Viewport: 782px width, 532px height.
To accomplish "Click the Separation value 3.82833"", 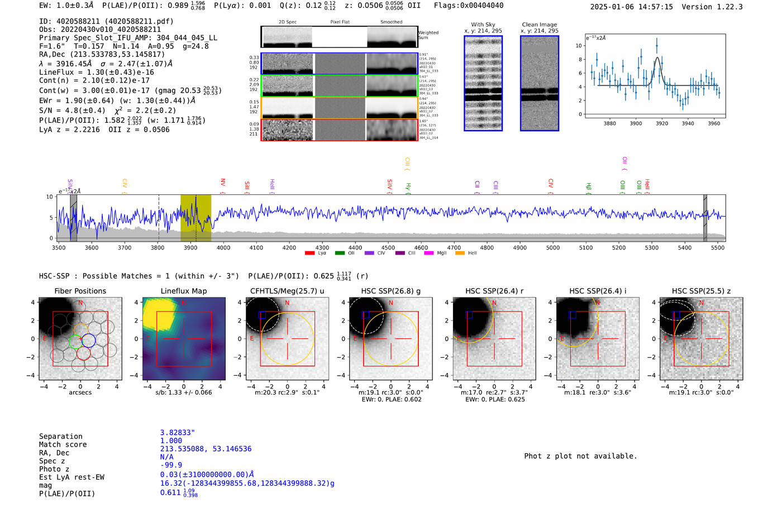I will [x=177, y=433].
